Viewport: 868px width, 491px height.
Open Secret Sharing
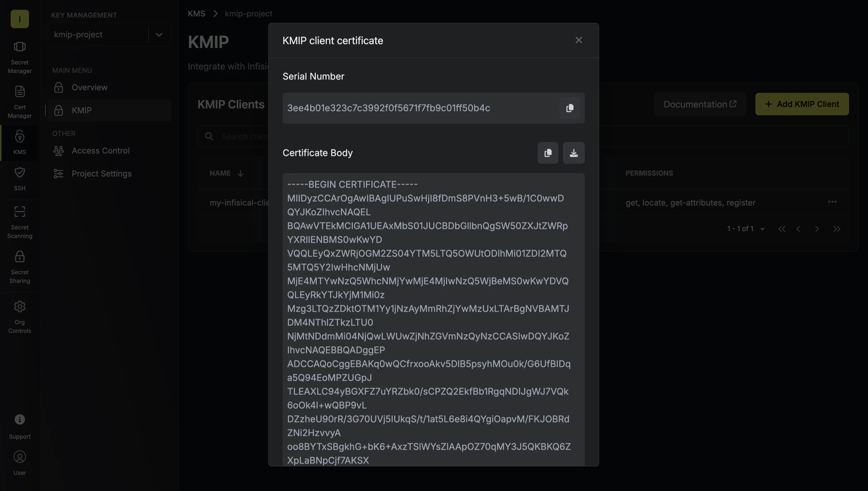[x=20, y=267]
